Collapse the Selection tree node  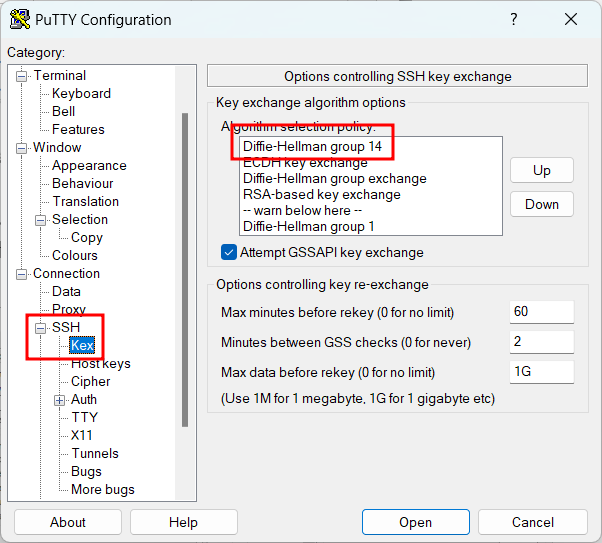click(x=40, y=220)
